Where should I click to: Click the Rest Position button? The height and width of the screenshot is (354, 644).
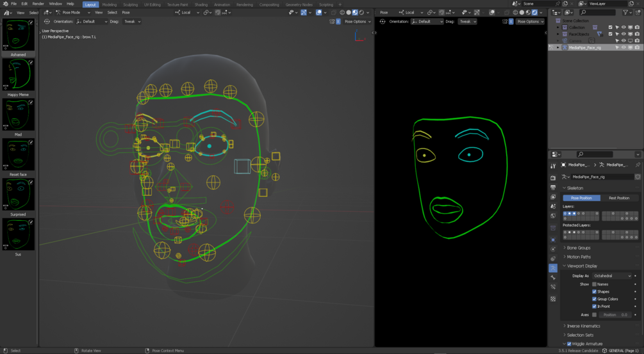point(619,198)
